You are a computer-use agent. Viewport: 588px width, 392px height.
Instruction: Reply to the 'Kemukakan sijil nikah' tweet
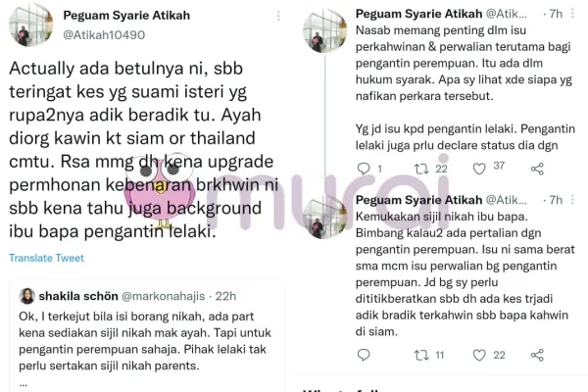pyautogui.click(x=364, y=355)
